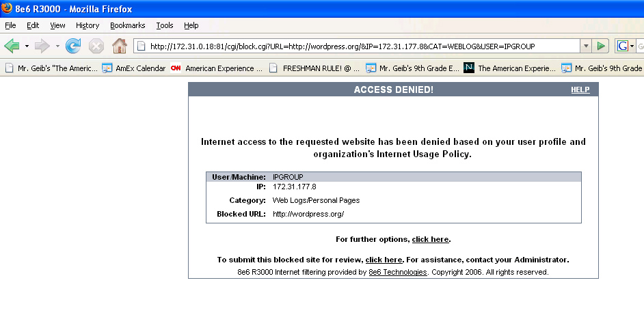
Task: Click the green Go button
Action: pos(601,46)
